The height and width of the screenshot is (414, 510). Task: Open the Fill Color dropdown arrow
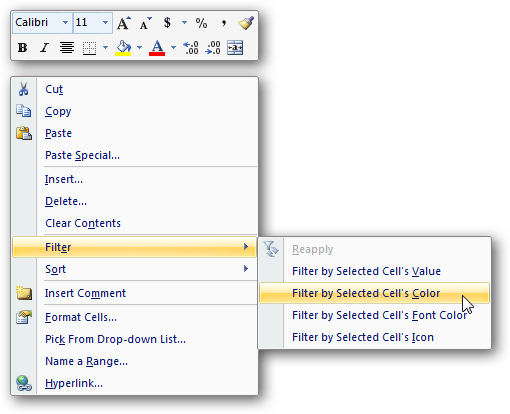point(139,48)
